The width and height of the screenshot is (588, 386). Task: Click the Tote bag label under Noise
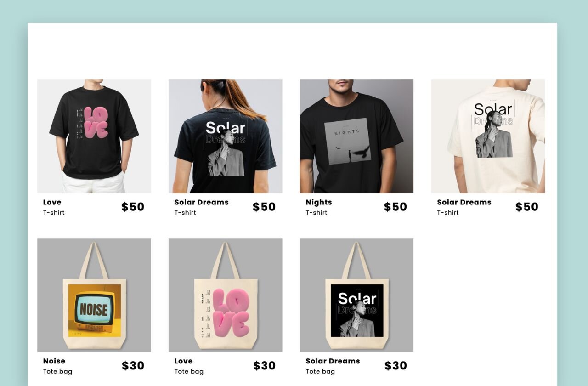click(x=57, y=372)
